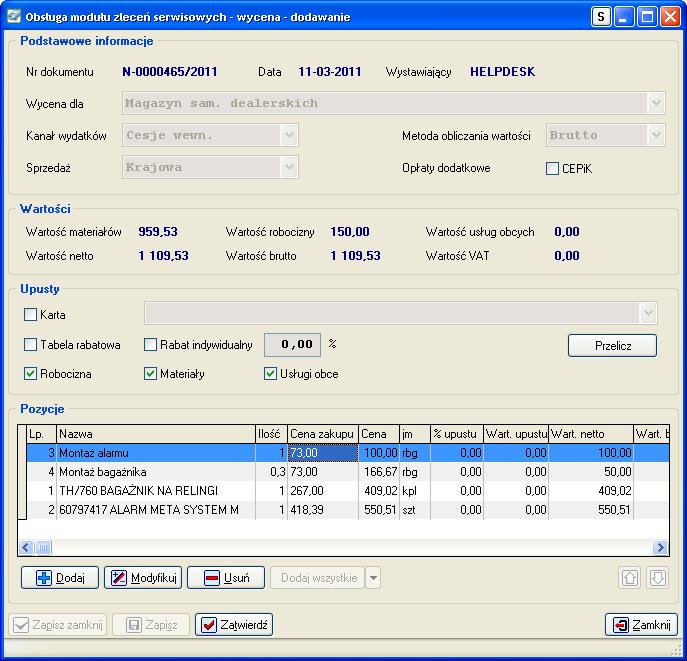Click the move-down arrow icon button
The height and width of the screenshot is (661, 687).
click(x=657, y=578)
